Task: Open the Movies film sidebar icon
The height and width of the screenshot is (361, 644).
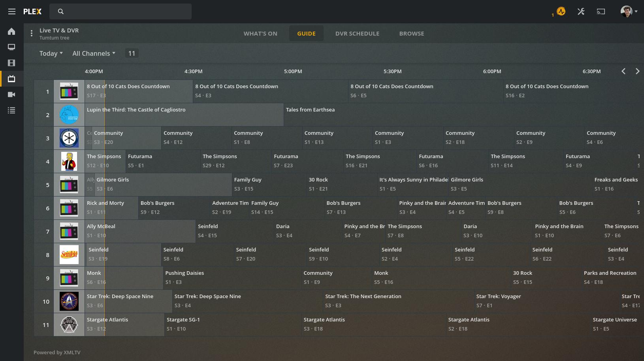Action: 11,63
